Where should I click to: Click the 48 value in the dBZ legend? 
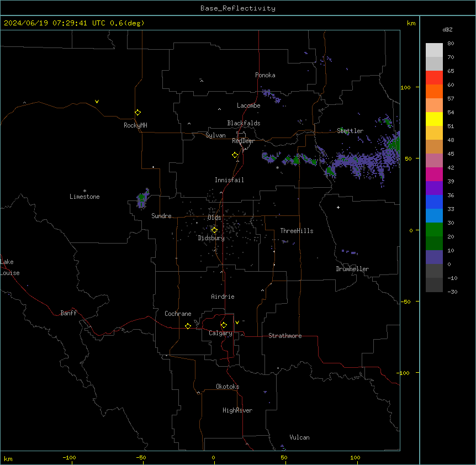[x=451, y=140]
